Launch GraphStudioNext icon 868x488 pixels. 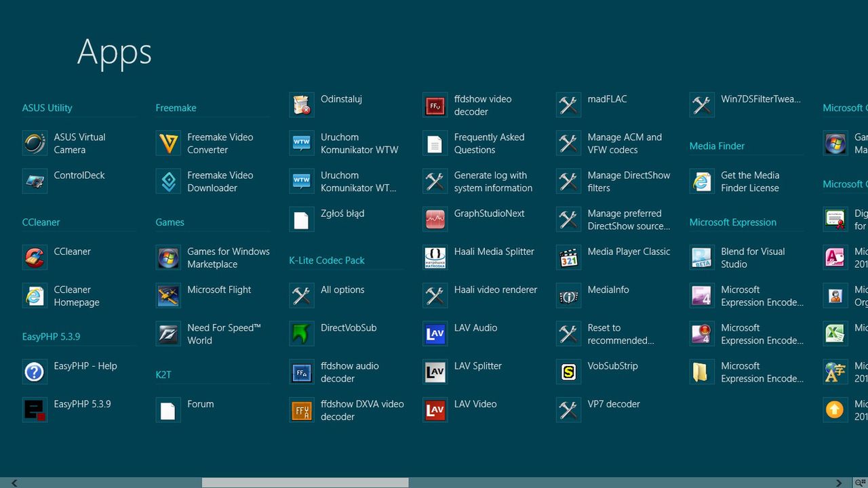(x=435, y=220)
